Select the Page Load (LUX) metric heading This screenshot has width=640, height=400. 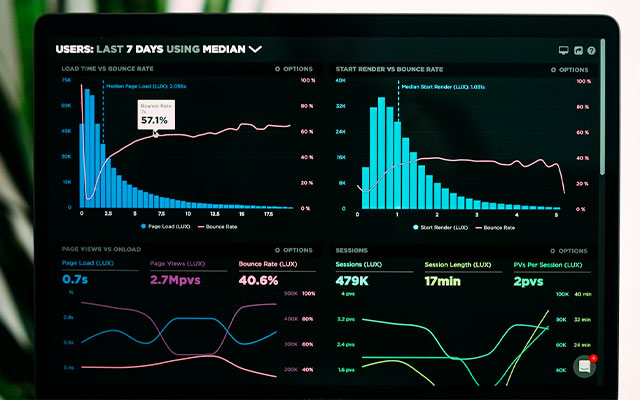click(88, 263)
